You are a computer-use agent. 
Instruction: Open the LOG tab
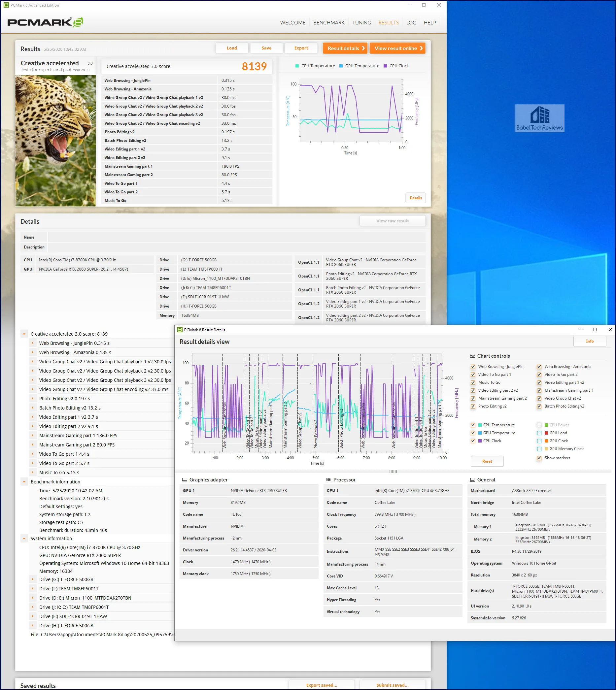[411, 23]
